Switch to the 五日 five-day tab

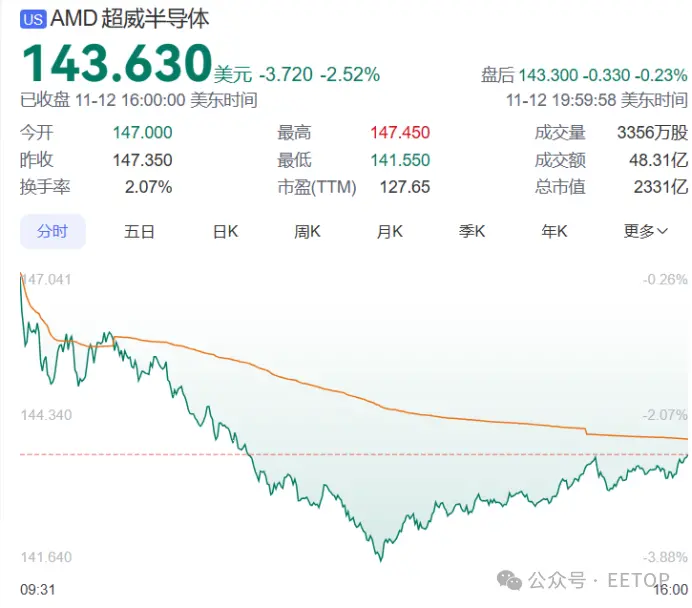(139, 231)
